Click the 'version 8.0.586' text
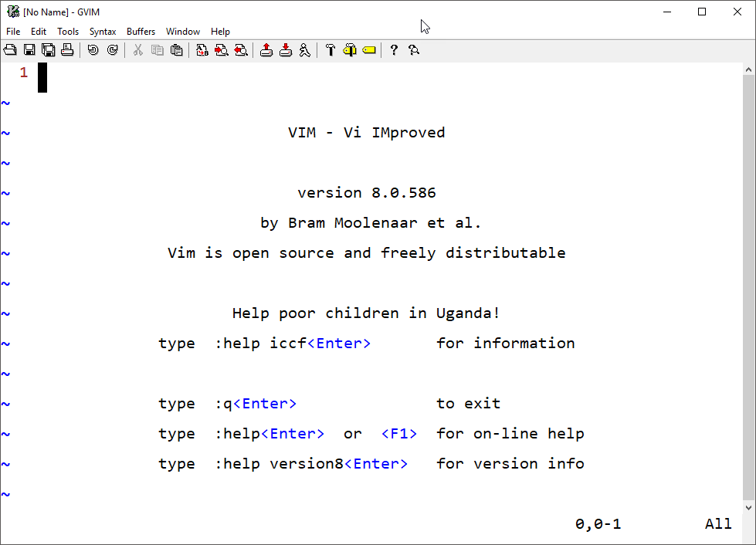Image resolution: width=756 pixels, height=545 pixels. coord(367,193)
